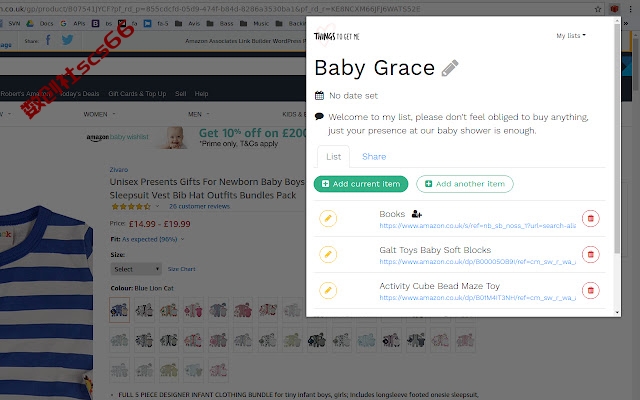Edit the Activity Cube Bead Maze Toy item
Screen dimensions: 640x400
(328, 290)
